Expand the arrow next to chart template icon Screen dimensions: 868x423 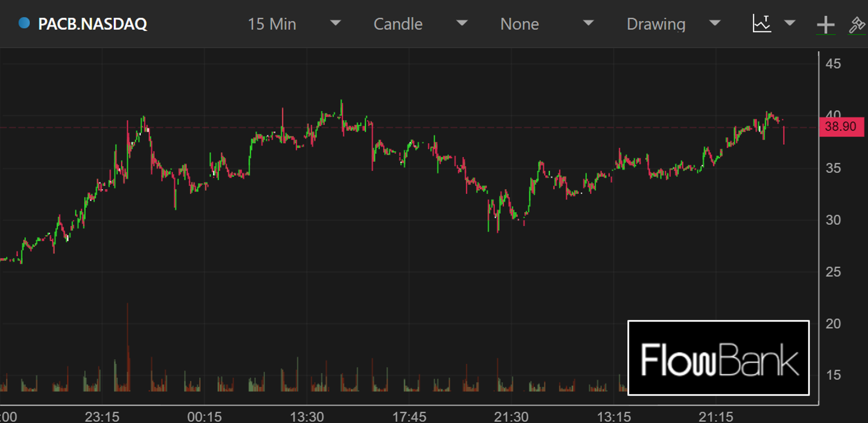[x=790, y=23]
